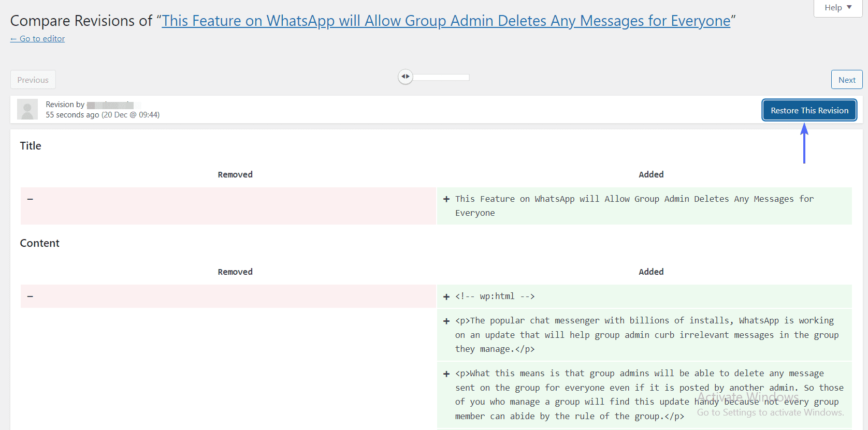This screenshot has height=430, width=868.
Task: Click the Removed column header under Title
Action: pyautogui.click(x=235, y=175)
